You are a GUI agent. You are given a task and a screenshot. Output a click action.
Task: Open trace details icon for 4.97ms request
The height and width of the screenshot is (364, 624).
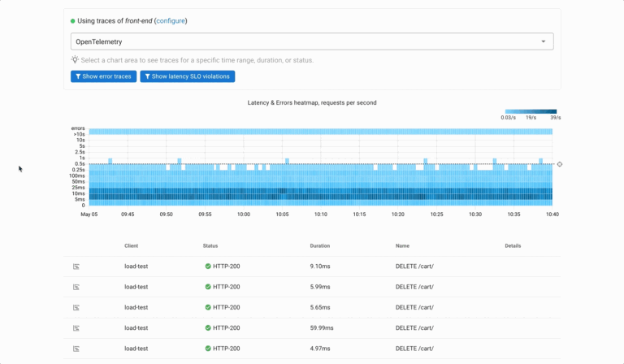click(76, 349)
